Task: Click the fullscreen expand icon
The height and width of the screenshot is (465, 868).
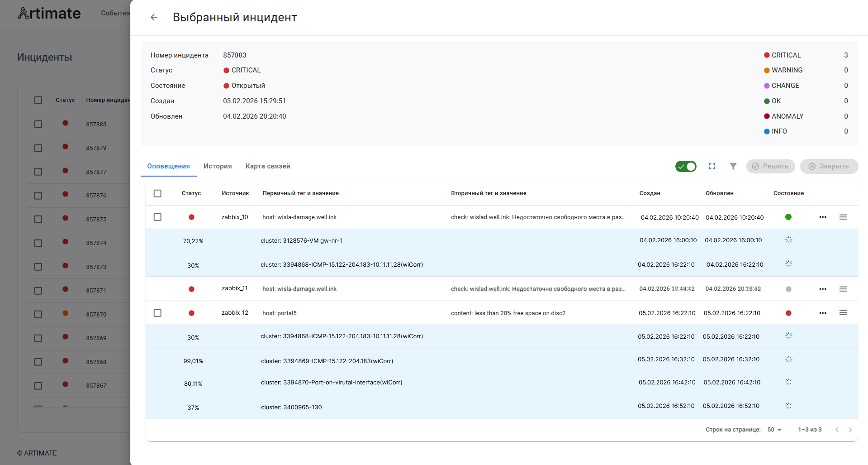Action: 712,166
